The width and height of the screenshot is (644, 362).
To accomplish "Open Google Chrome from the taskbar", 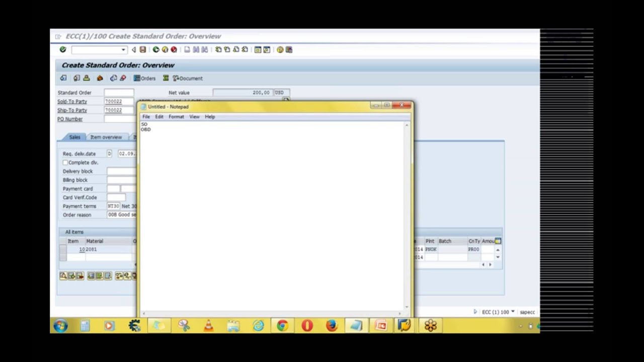I will (x=282, y=326).
